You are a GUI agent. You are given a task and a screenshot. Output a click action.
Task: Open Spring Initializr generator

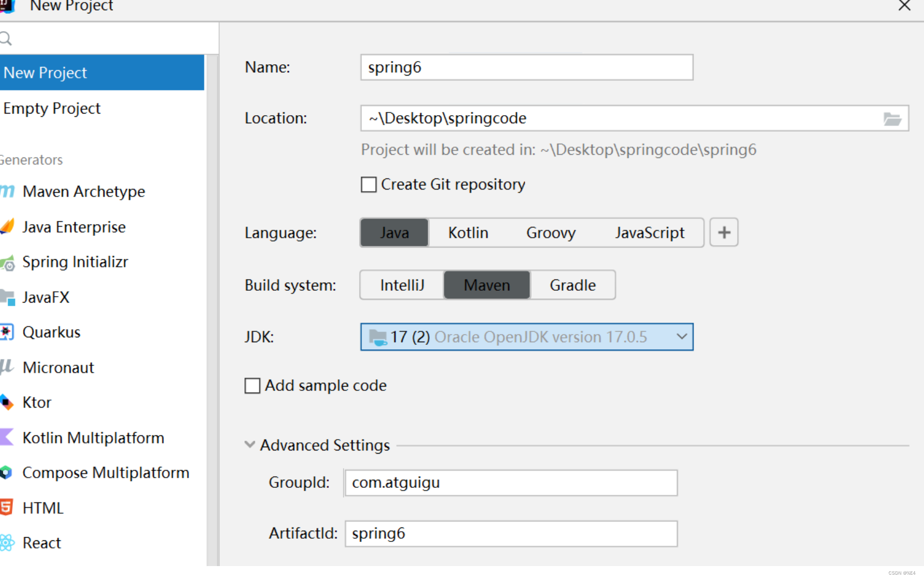pos(102,262)
